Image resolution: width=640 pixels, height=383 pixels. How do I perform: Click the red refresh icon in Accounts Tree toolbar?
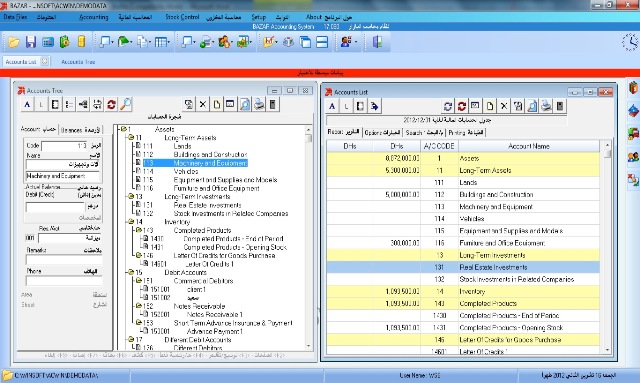tap(111, 105)
